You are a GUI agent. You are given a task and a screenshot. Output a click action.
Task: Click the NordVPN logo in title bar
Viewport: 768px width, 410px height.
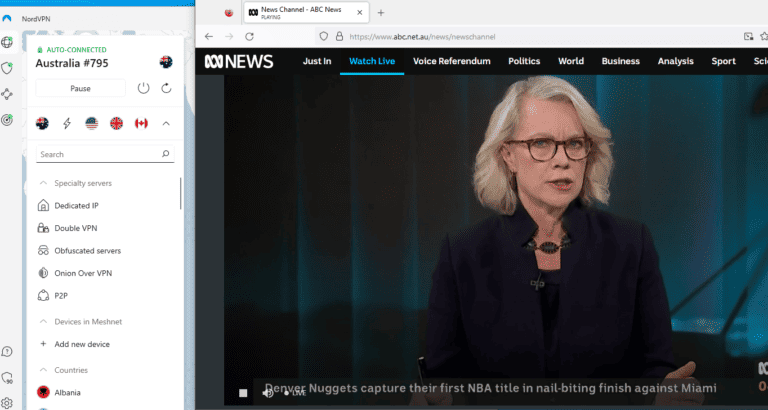pyautogui.click(x=7, y=19)
